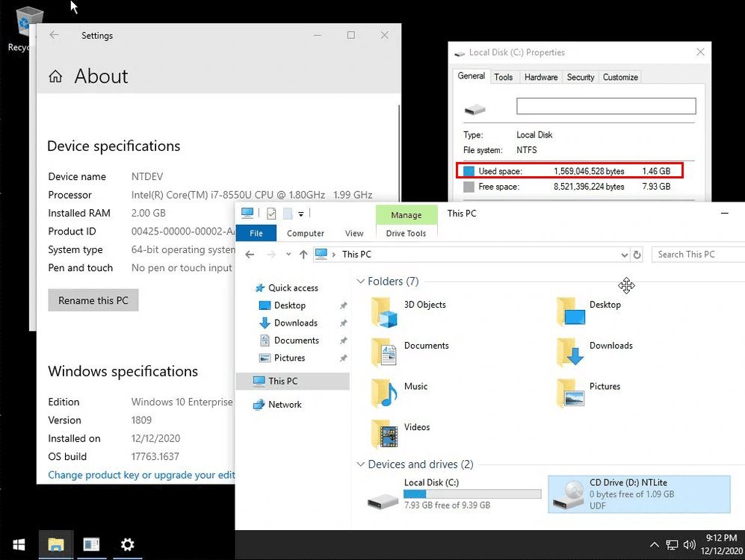Open address bar history dropdown

[624, 255]
